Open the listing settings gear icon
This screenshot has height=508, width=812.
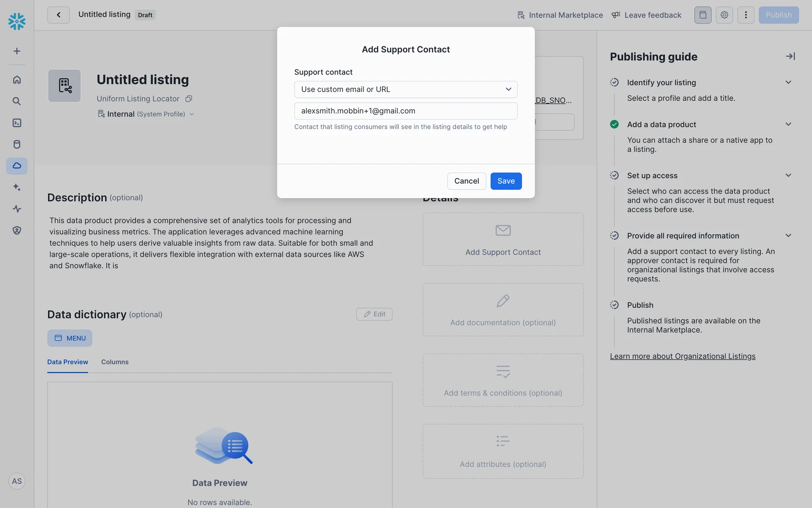pyautogui.click(x=724, y=15)
